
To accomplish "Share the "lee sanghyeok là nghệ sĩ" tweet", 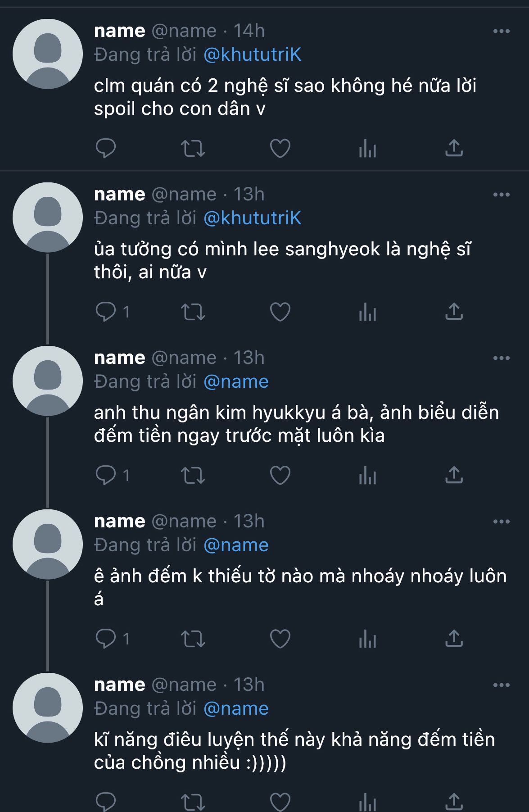I will (454, 312).
